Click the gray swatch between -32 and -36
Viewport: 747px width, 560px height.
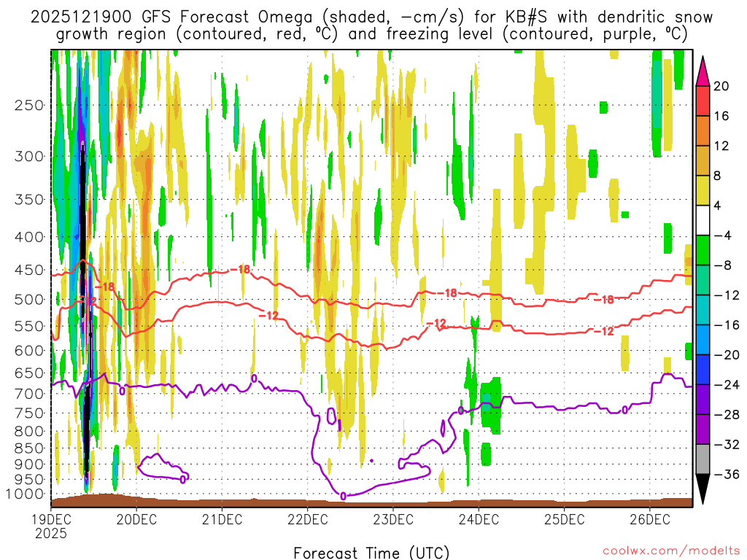tap(703, 459)
